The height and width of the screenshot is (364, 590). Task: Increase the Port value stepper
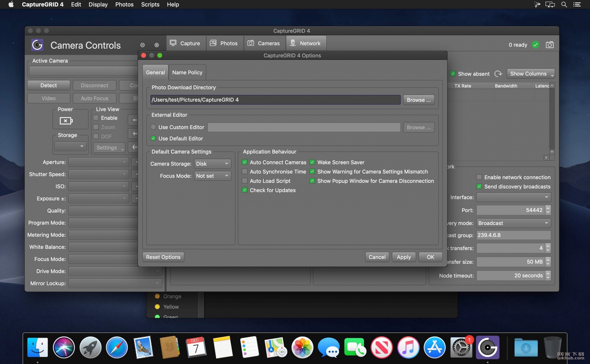pos(548,208)
